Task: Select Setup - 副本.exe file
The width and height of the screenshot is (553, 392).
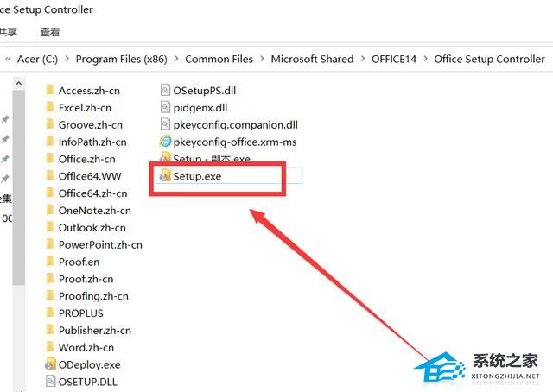Action: [212, 159]
